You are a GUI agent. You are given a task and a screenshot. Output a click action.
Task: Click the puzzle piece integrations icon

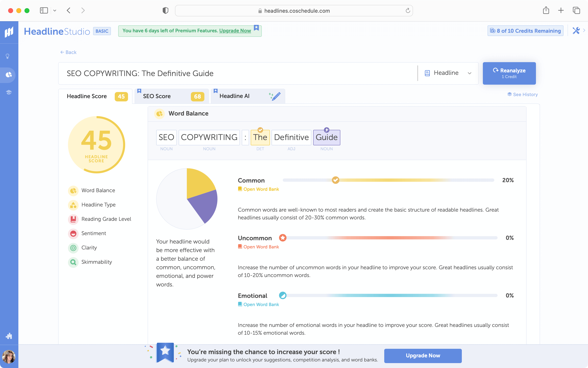click(9, 336)
